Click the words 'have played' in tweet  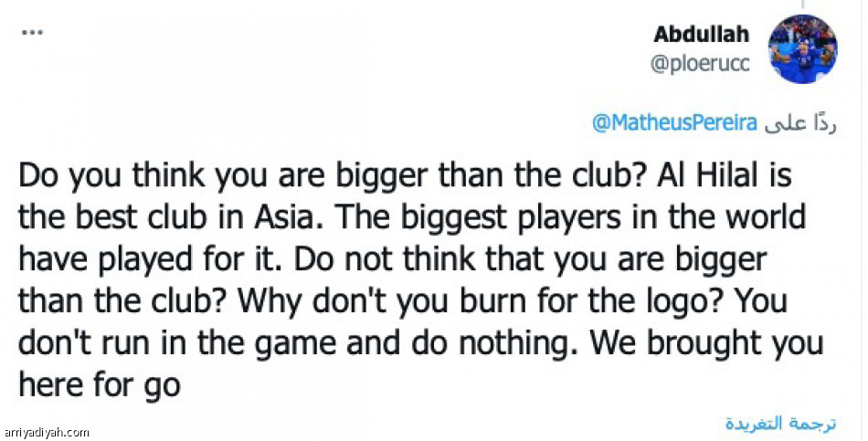point(109,260)
